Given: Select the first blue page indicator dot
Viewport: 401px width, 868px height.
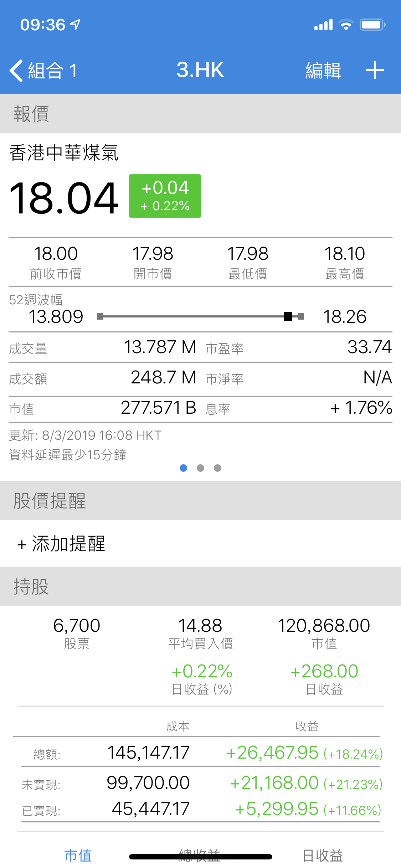Looking at the screenshot, I should [184, 468].
